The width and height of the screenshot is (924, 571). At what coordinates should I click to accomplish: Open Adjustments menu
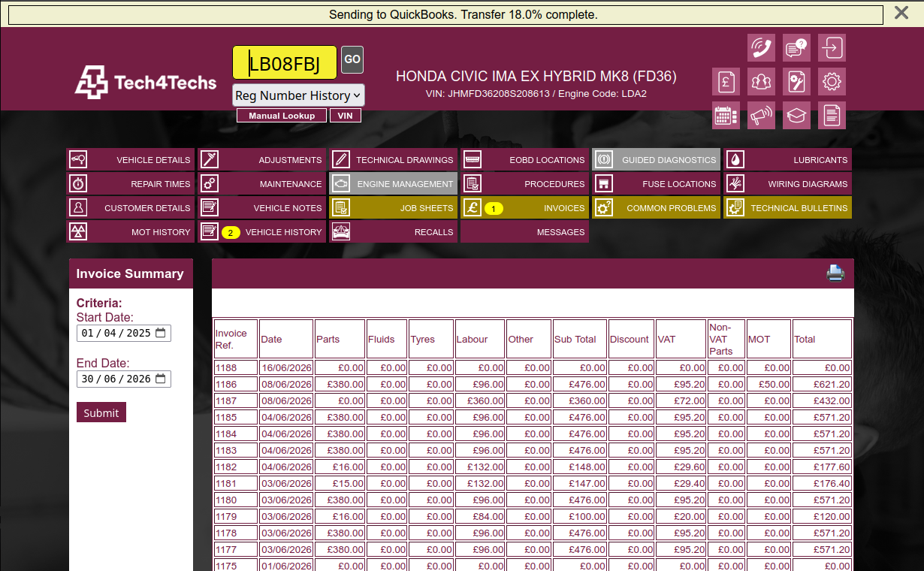(261, 159)
